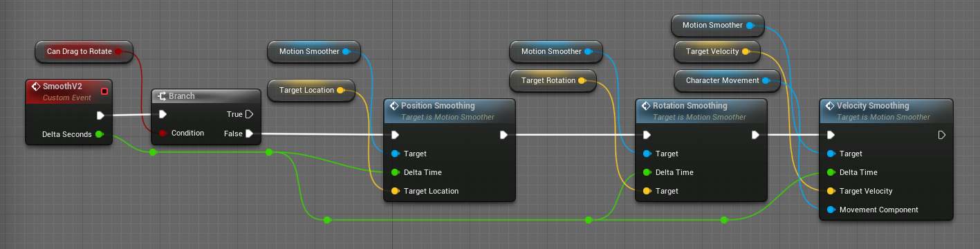This screenshot has height=249, width=980.
Task: Click Velocity Smoothing Delta Time pin
Action: pos(831,172)
